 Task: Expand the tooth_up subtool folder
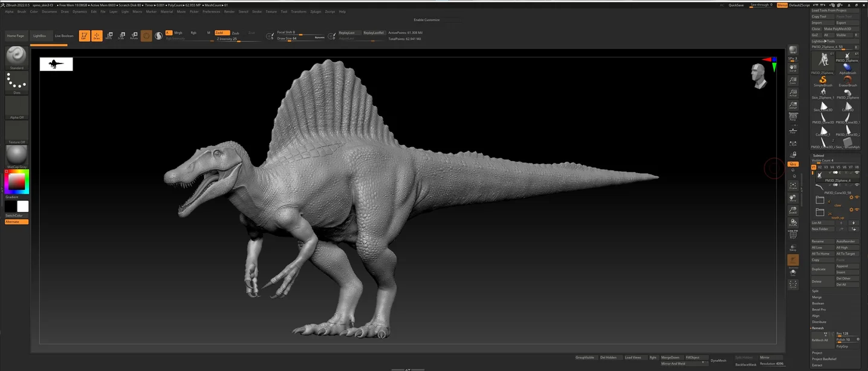[820, 212]
